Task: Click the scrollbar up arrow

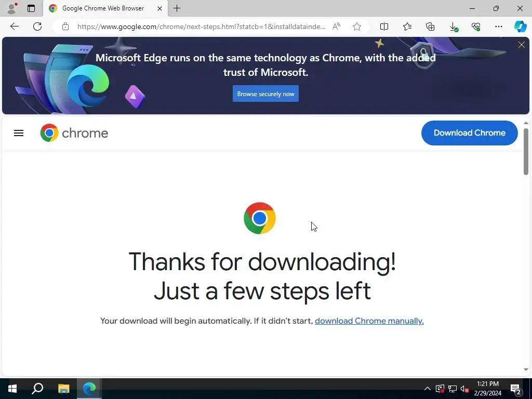Action: 526,123
